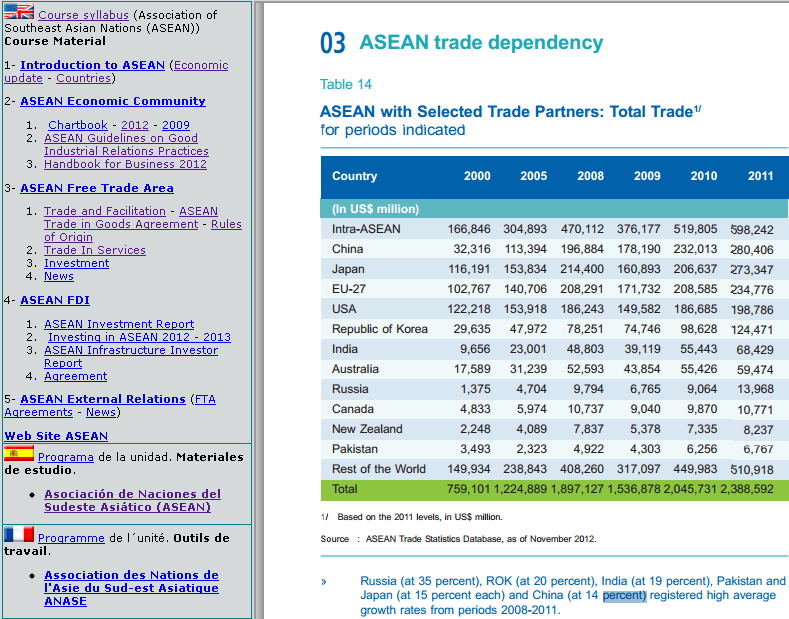Screen dimensions: 789x619
Task: Open the Course syllabus link
Action: [x=84, y=15]
